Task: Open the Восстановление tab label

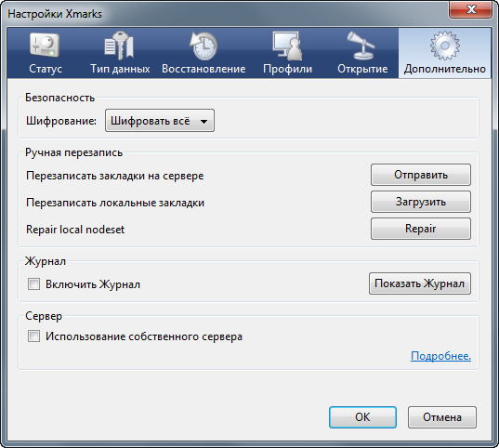Action: click(x=204, y=69)
